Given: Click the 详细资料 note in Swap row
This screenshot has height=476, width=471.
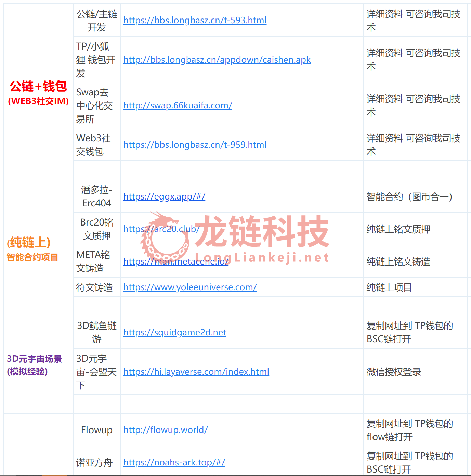Looking at the screenshot, I should [x=414, y=105].
